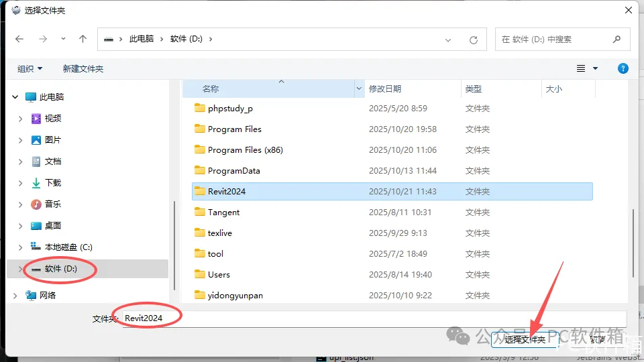Screen dimensions: 644x362
Task: Select the texlive folder icon
Action: tap(200, 233)
